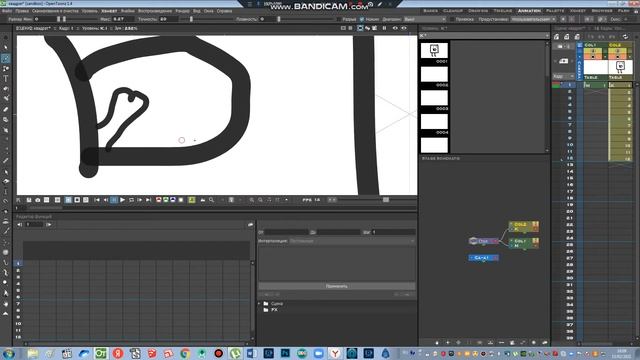Pause playback in the viewer
Viewport: 640px width, 360px height.
coord(114,200)
